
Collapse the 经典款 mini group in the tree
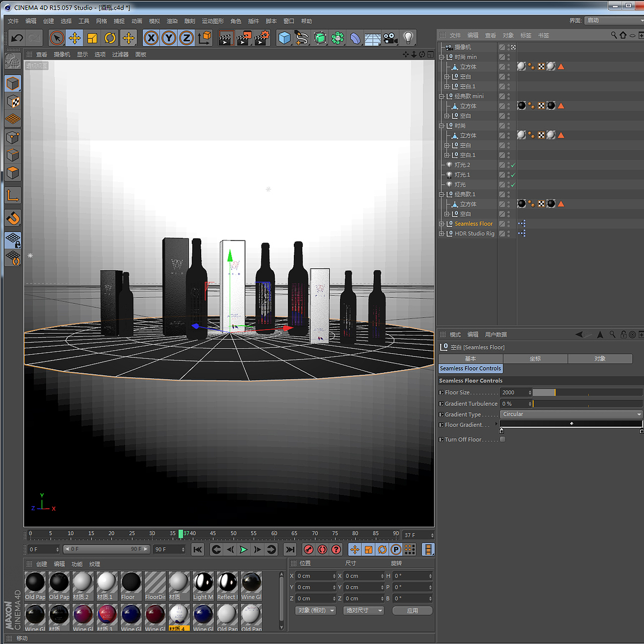pos(441,96)
